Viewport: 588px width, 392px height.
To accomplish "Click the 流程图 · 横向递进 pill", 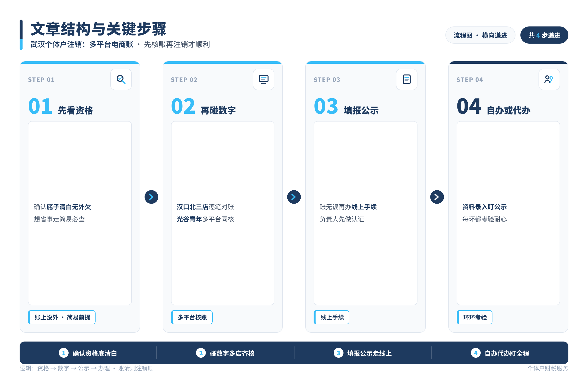I will click(480, 35).
